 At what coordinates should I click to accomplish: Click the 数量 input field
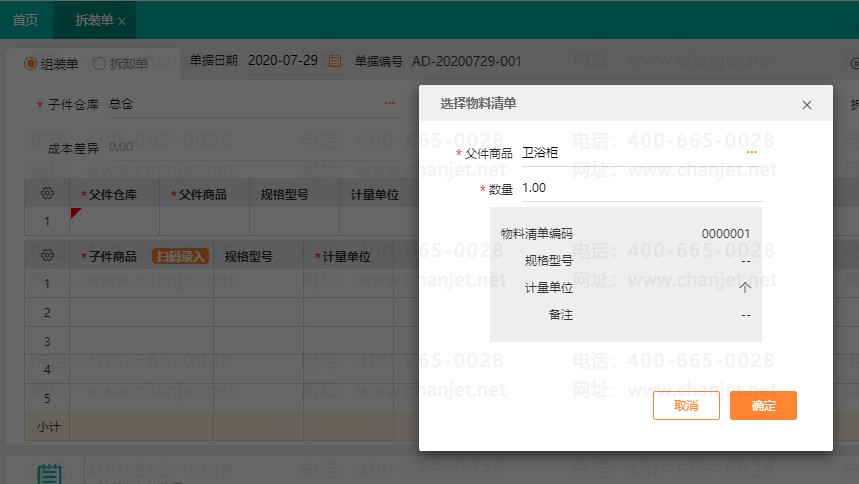[640, 188]
